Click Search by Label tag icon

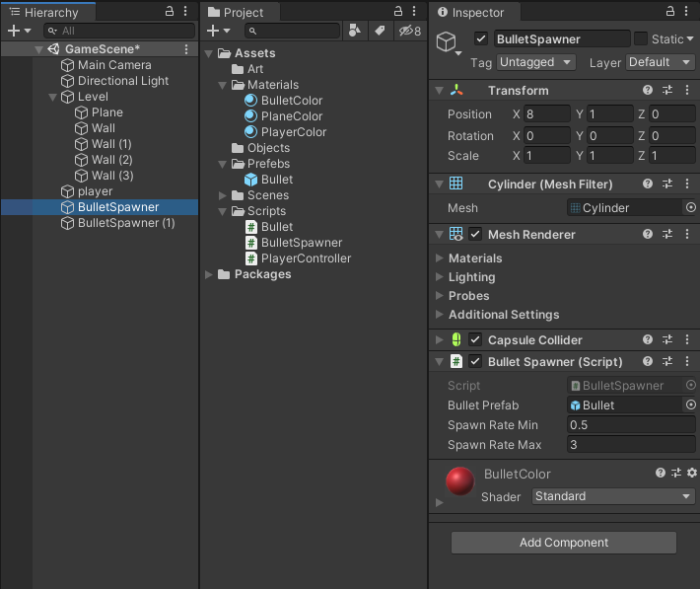click(x=380, y=31)
